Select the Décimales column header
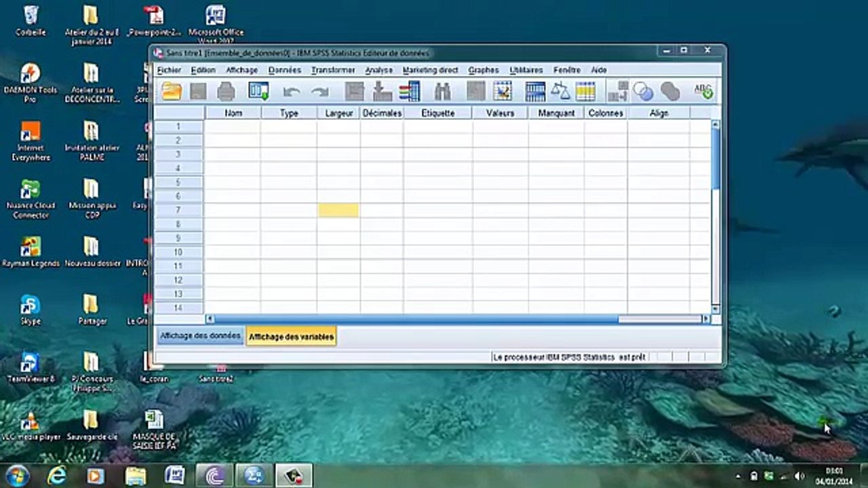Image resolution: width=868 pixels, height=488 pixels. pos(382,113)
